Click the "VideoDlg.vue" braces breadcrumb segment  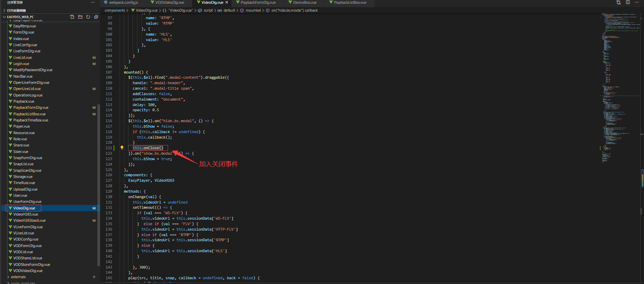click(178, 10)
